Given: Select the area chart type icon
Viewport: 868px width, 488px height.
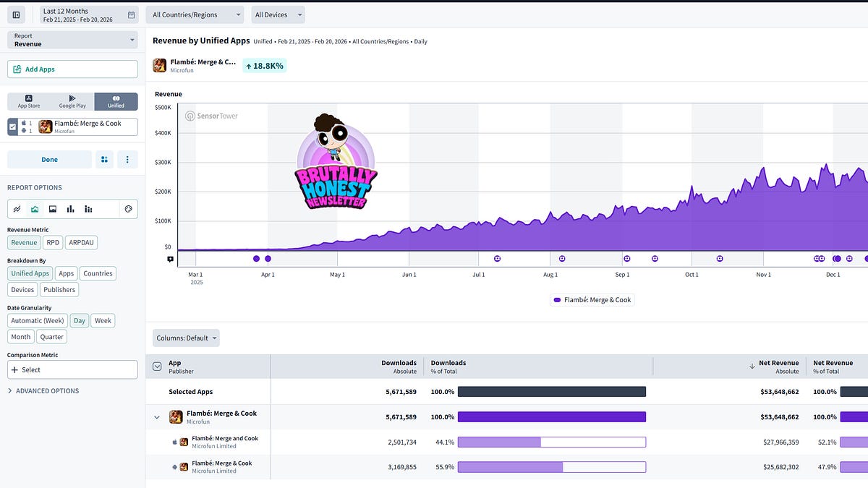Looking at the screenshot, I should pyautogui.click(x=35, y=209).
